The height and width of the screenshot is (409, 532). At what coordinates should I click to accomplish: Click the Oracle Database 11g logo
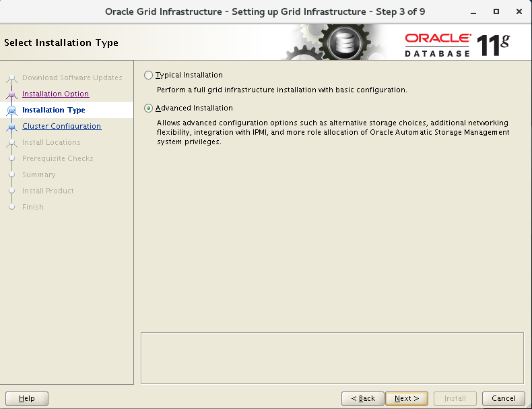(x=457, y=44)
